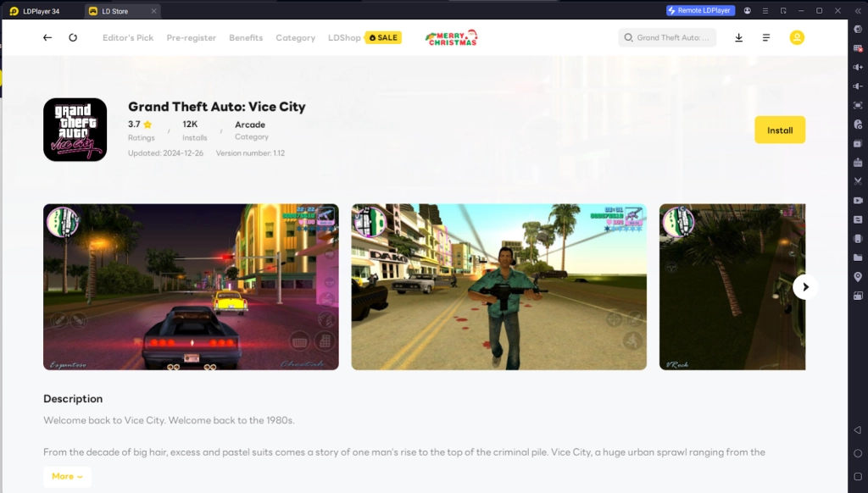Increase emulator volume with volume up icon
Screen dimensions: 868x493
point(858,69)
